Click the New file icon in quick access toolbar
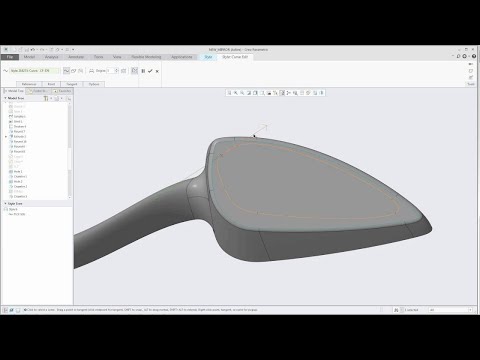The height and width of the screenshot is (360, 480). (x=14, y=49)
